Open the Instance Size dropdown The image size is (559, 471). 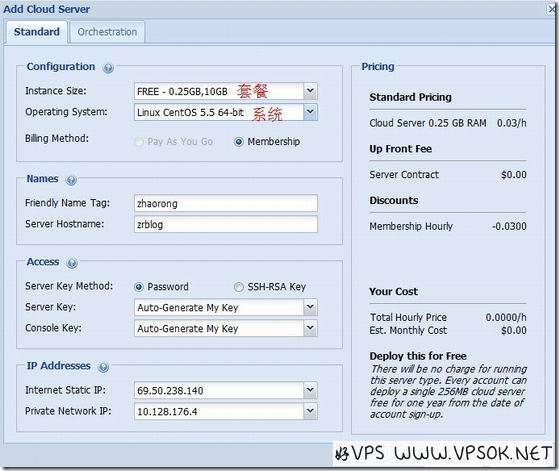[310, 91]
